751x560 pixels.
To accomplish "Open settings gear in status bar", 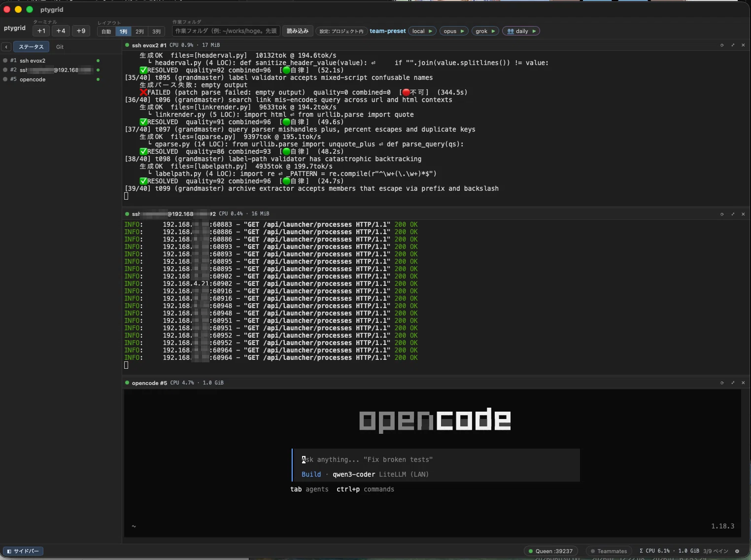I will [737, 551].
